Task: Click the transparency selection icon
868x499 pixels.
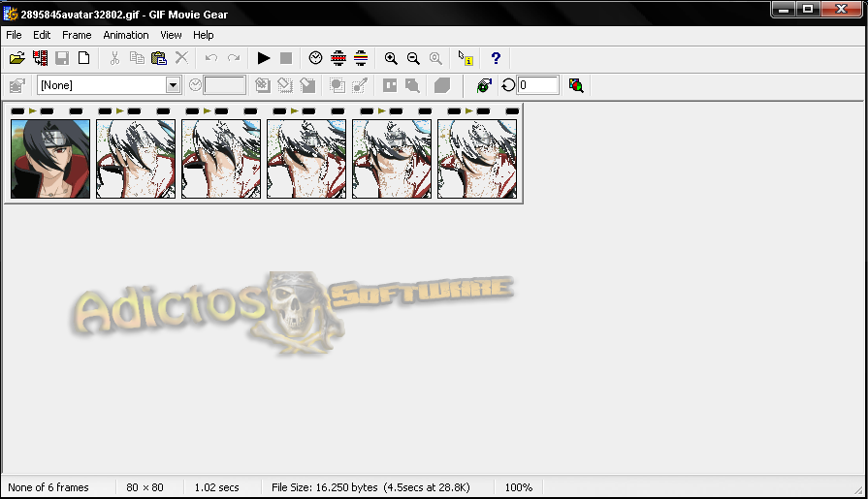Action: click(338, 85)
